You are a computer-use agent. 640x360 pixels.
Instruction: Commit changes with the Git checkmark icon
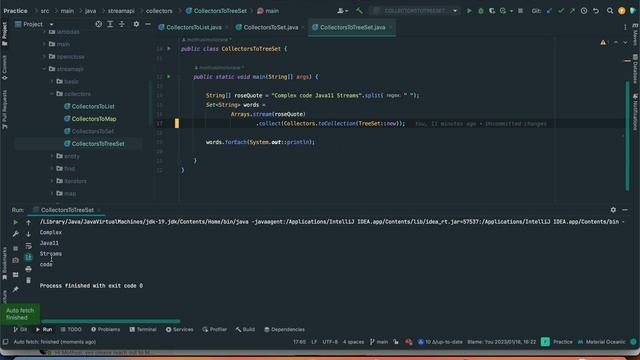561,11
